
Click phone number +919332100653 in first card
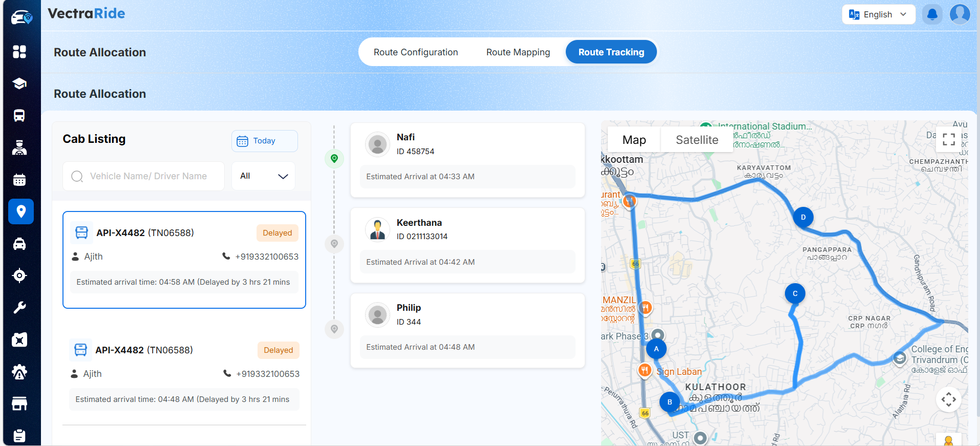267,257
